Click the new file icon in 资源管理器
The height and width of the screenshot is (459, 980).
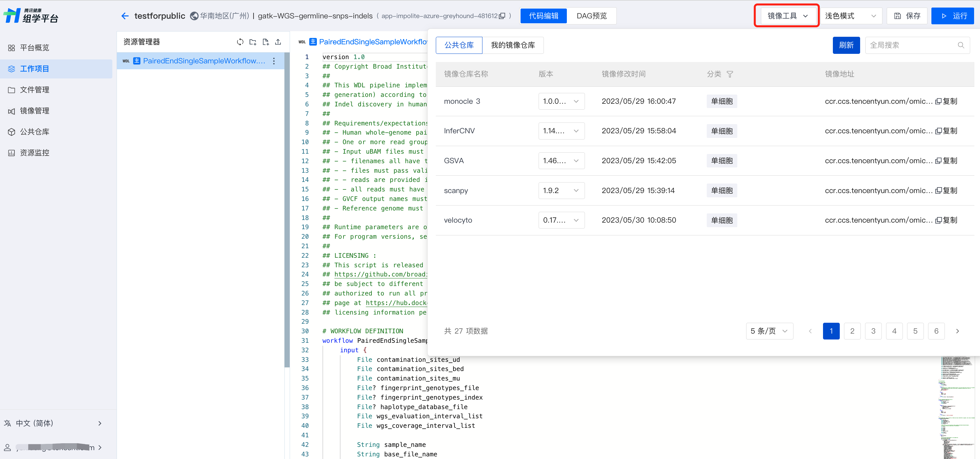coord(266,42)
